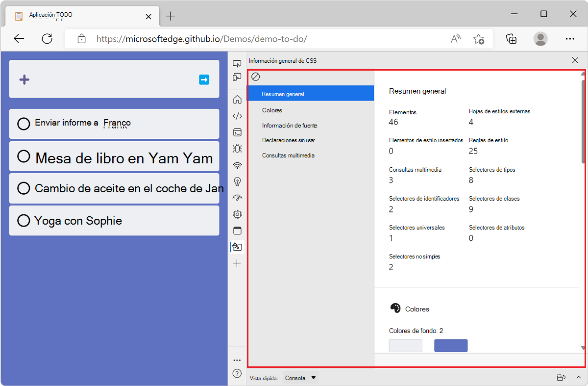588x386 pixels.
Task: Select the Inspect element tool icon
Action: pos(237,63)
